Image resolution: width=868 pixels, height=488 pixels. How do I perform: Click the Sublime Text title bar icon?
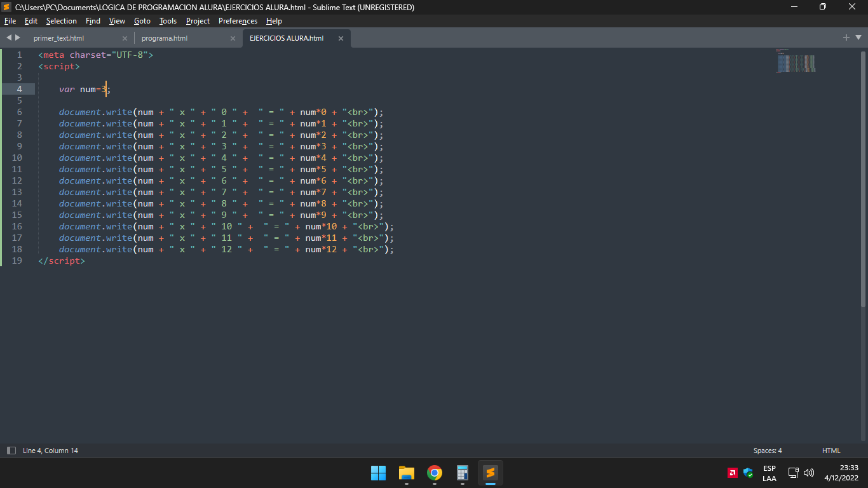[x=7, y=7]
